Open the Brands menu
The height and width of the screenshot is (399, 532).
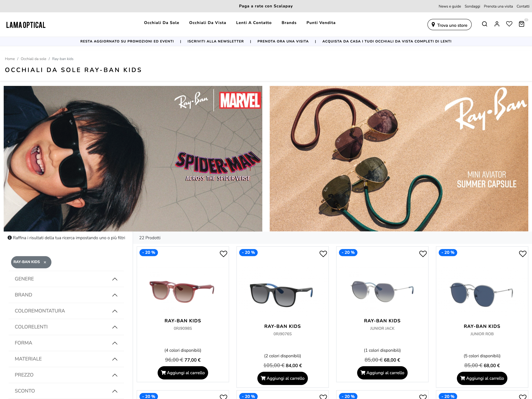coord(289,23)
